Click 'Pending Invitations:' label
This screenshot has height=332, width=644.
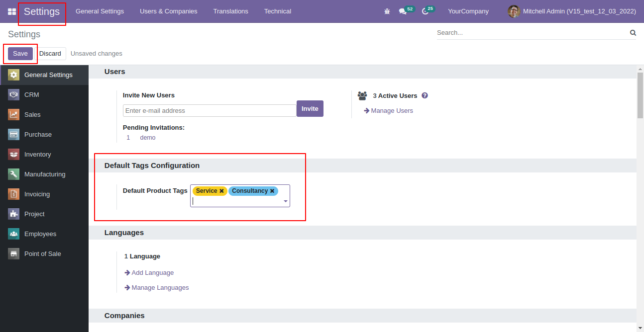pos(154,128)
